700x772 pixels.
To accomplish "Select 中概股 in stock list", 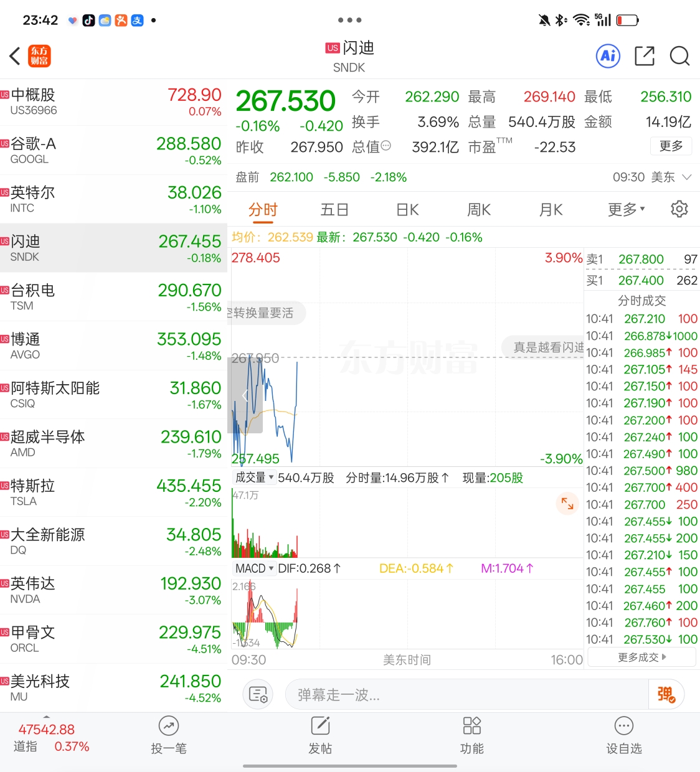I will pyautogui.click(x=113, y=102).
